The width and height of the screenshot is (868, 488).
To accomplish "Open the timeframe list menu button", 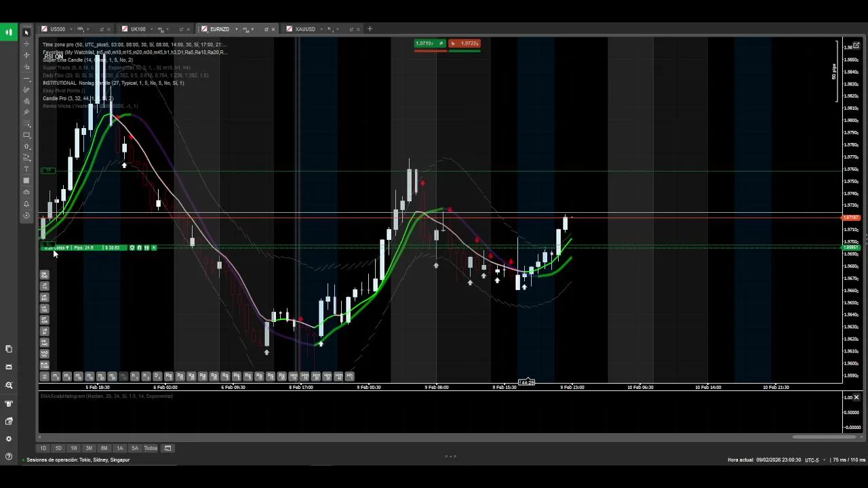I will (x=45, y=376).
